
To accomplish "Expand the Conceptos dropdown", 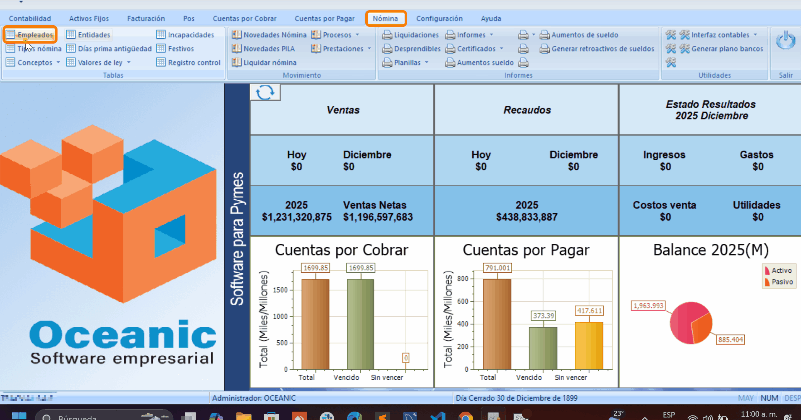I will 37,62.
